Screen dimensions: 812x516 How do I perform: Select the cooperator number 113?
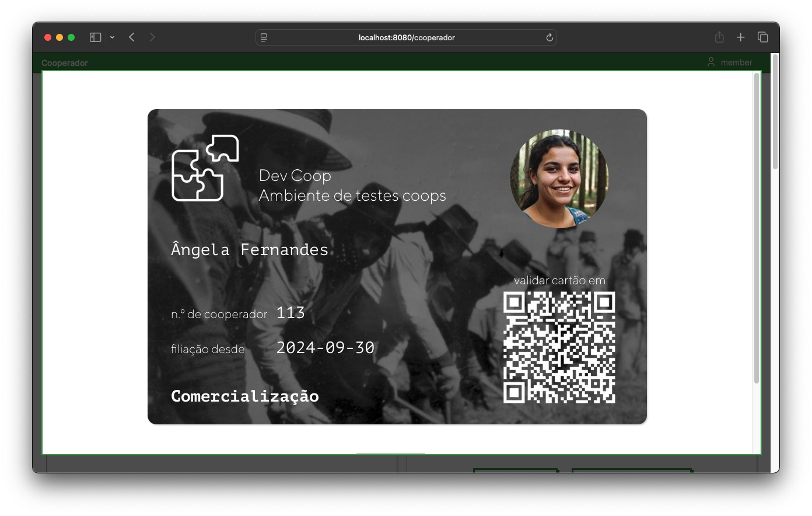tap(290, 313)
